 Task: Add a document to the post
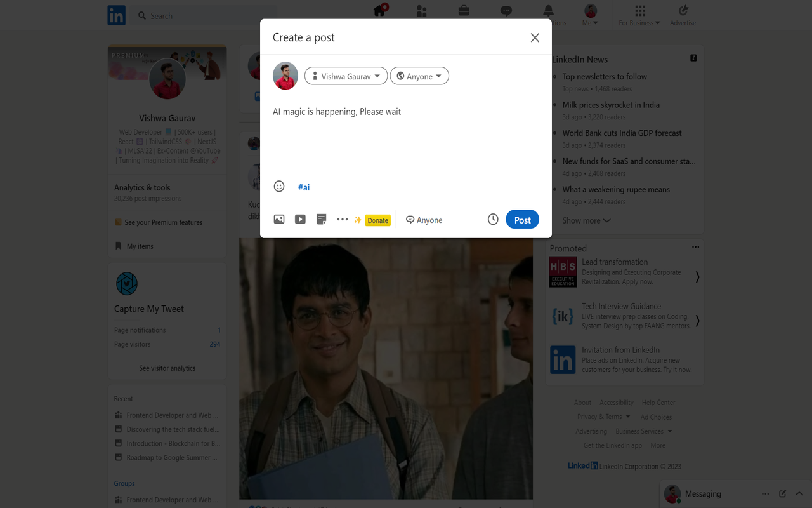(322, 219)
